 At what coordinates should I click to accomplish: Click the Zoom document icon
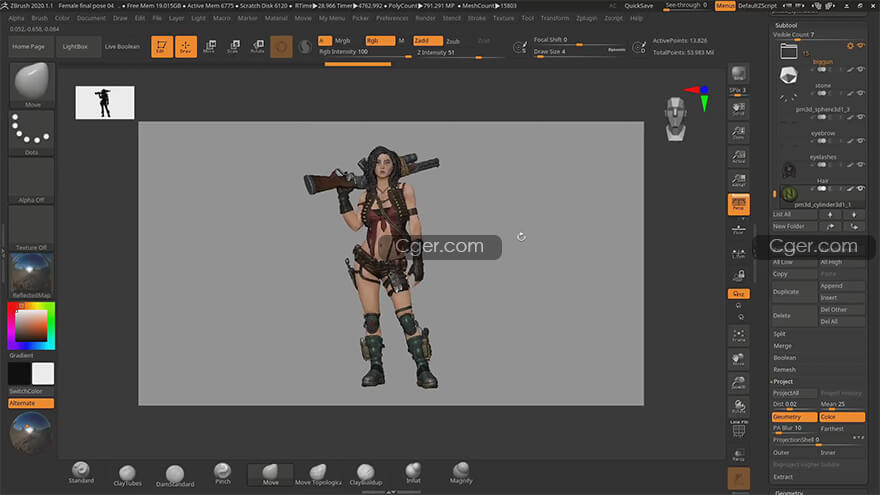tap(739, 133)
